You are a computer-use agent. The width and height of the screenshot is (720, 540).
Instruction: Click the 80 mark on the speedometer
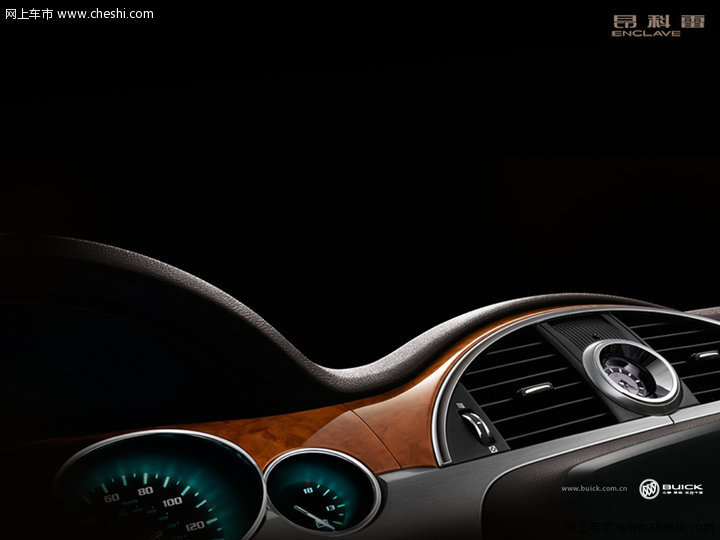145,490
